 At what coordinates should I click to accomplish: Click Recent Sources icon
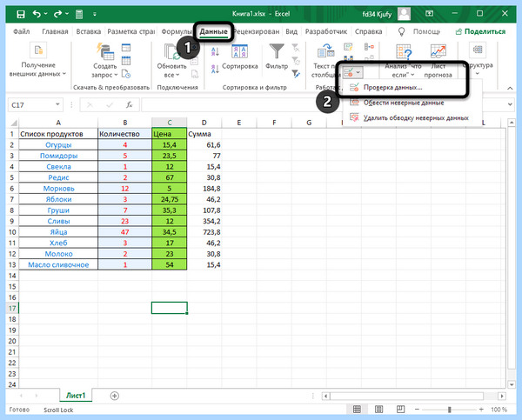click(x=126, y=74)
